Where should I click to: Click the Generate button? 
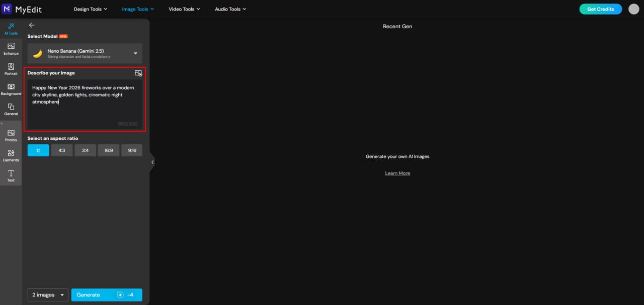[107, 295]
